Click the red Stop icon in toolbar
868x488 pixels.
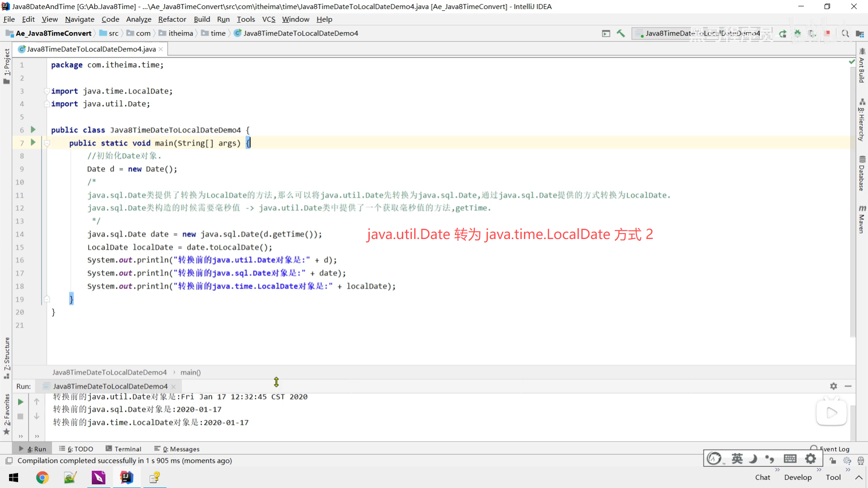[827, 33]
